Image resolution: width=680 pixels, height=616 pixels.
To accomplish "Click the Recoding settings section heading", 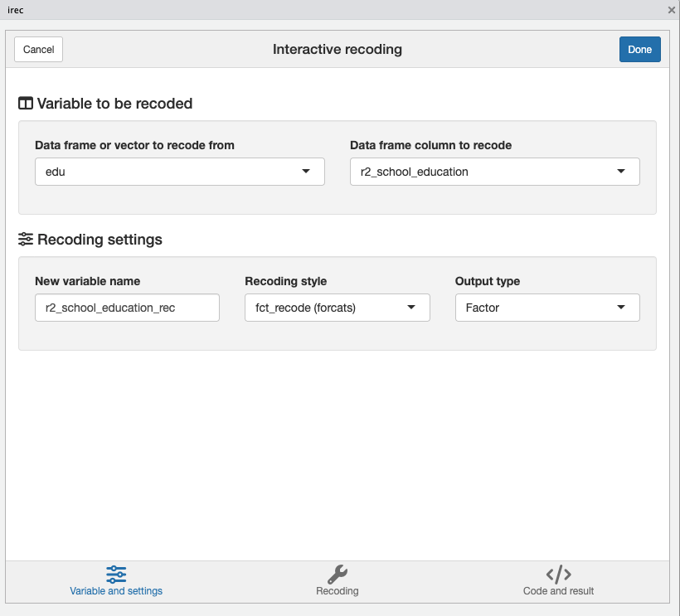I will click(x=98, y=239).
